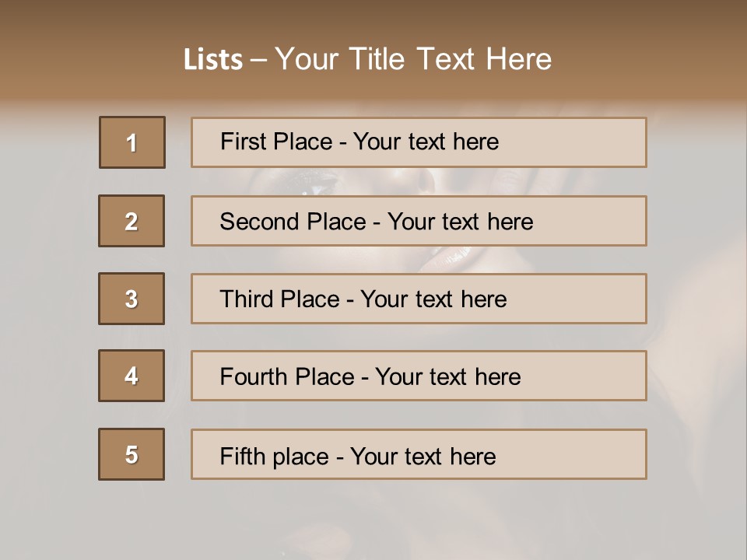Screen dimensions: 747x560
Task: Click the brown number 1 box
Action: click(x=132, y=142)
